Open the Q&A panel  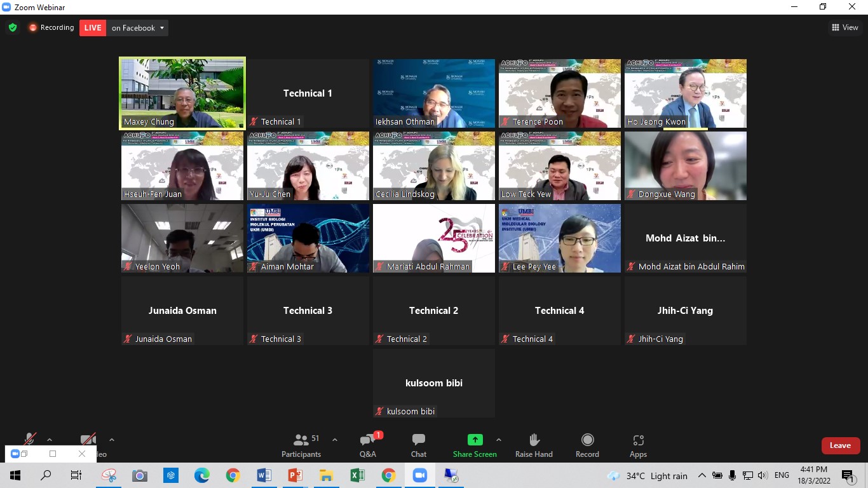[368, 445]
